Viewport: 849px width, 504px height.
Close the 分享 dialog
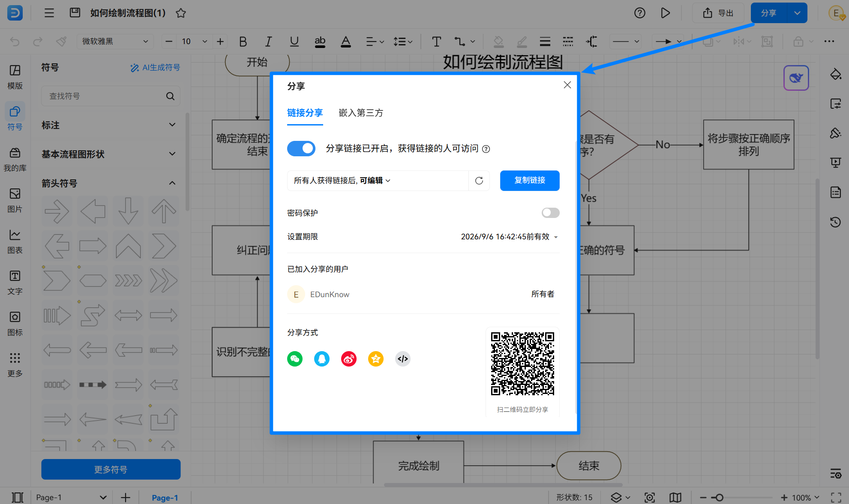[567, 85]
